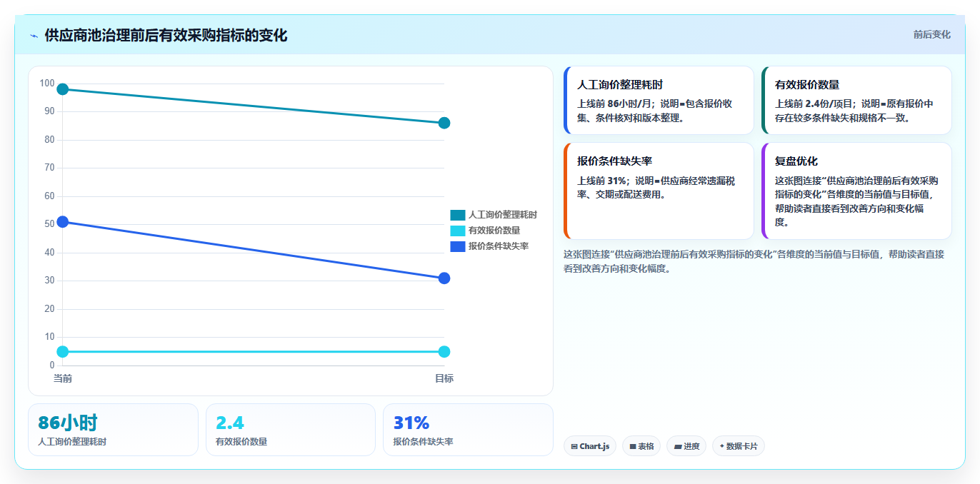Open the 复盘优化 info card heading
980x484 pixels.
pyautogui.click(x=796, y=161)
